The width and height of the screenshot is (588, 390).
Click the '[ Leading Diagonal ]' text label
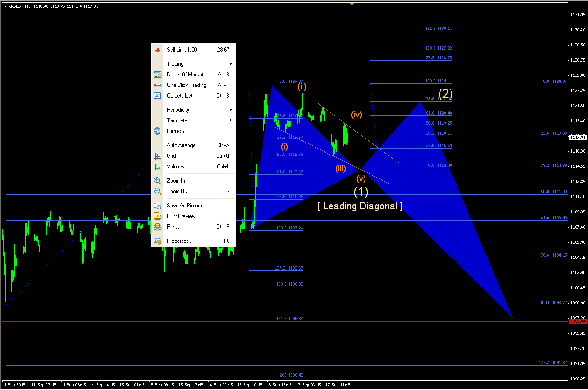360,206
